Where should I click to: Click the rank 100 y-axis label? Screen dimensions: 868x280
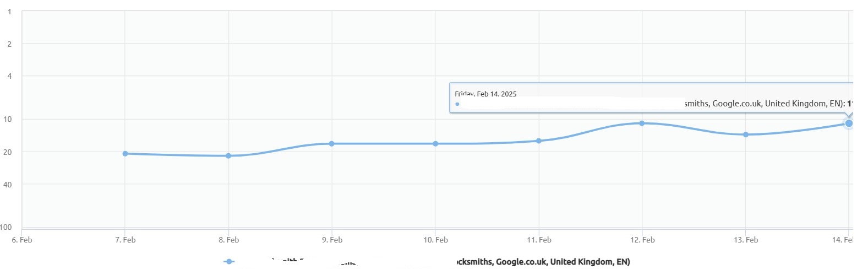click(x=6, y=227)
